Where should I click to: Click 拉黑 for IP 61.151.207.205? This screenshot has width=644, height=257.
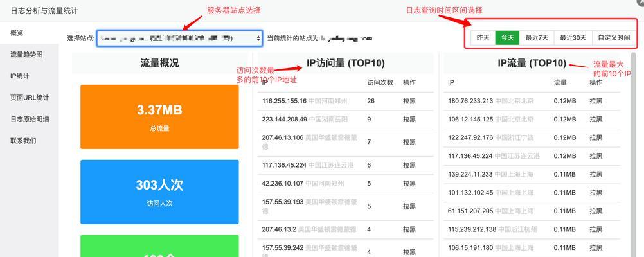point(596,211)
